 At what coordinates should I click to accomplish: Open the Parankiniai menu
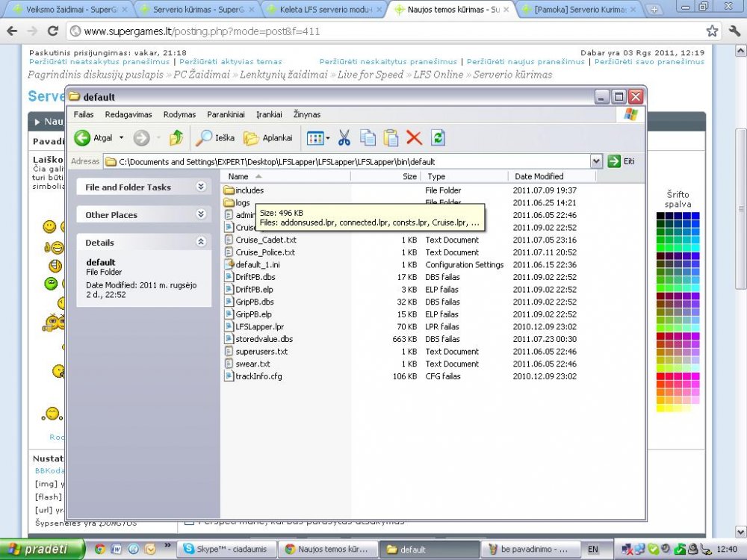[226, 114]
